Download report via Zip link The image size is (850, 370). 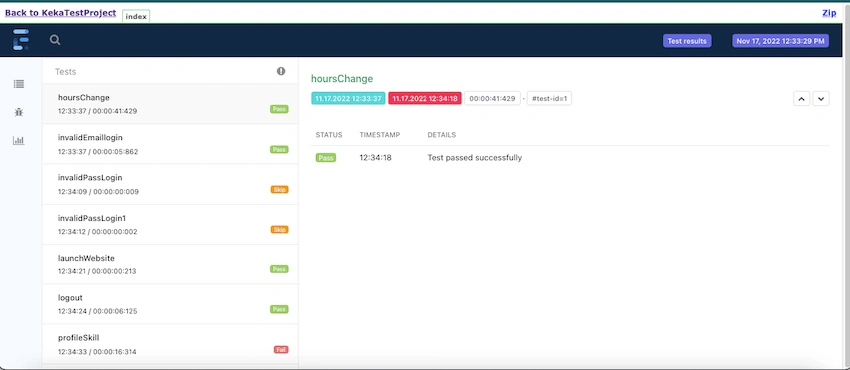coord(829,13)
